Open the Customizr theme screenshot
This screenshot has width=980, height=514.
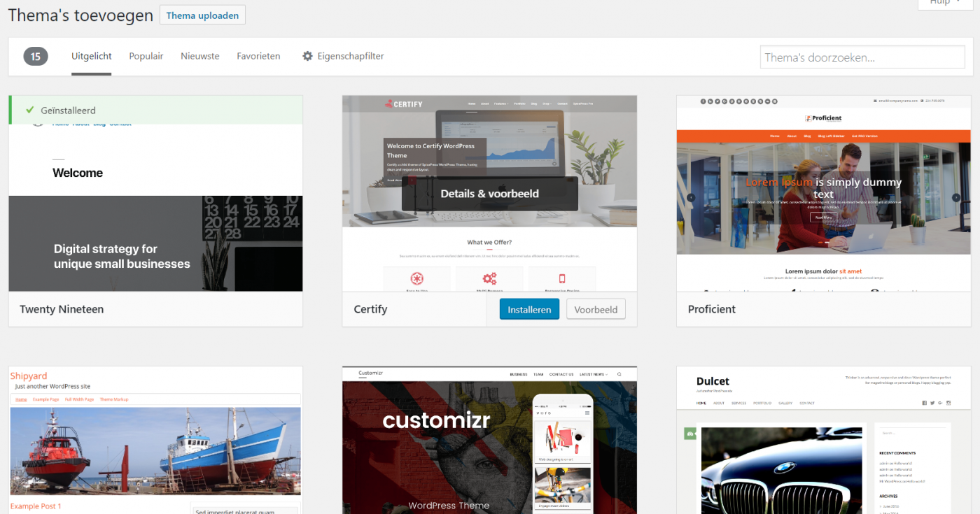(x=490, y=440)
